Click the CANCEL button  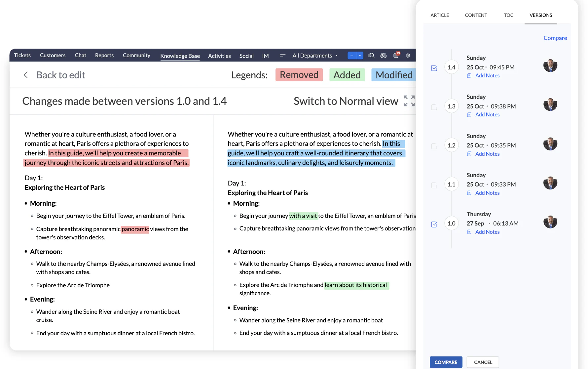[483, 362]
